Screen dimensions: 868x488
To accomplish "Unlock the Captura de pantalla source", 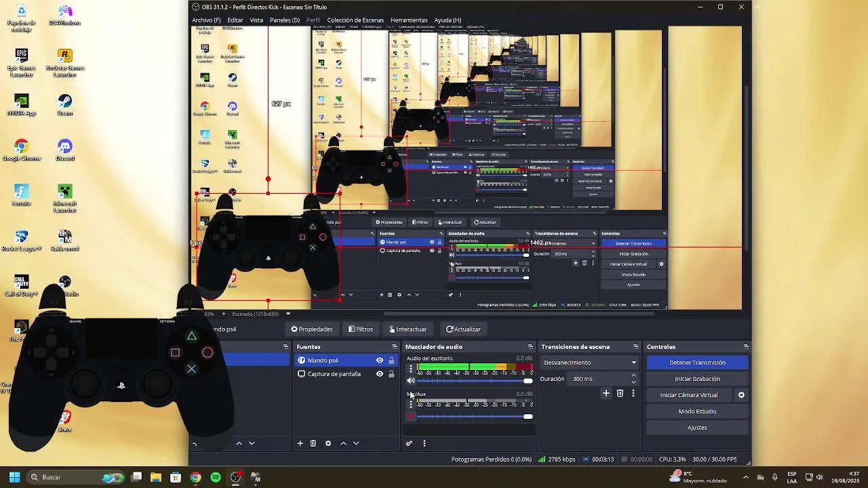I will tap(391, 374).
